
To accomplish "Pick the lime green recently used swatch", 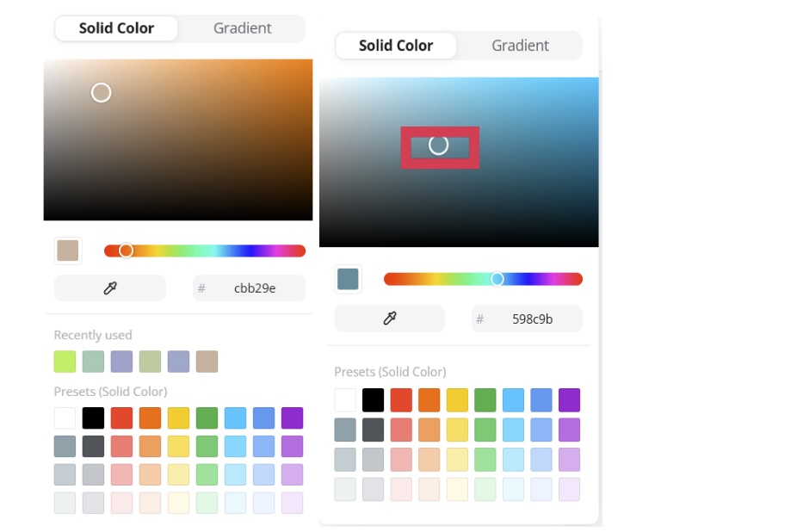I will coord(65,362).
